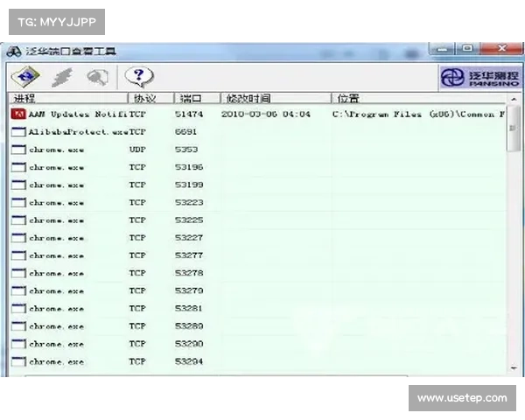Click the scrollbar down arrow

[514, 368]
